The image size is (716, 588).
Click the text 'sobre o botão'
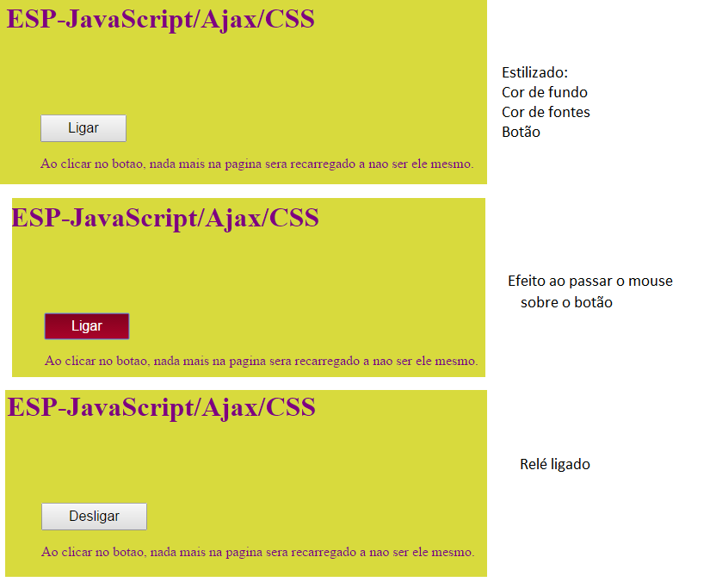[x=566, y=302]
